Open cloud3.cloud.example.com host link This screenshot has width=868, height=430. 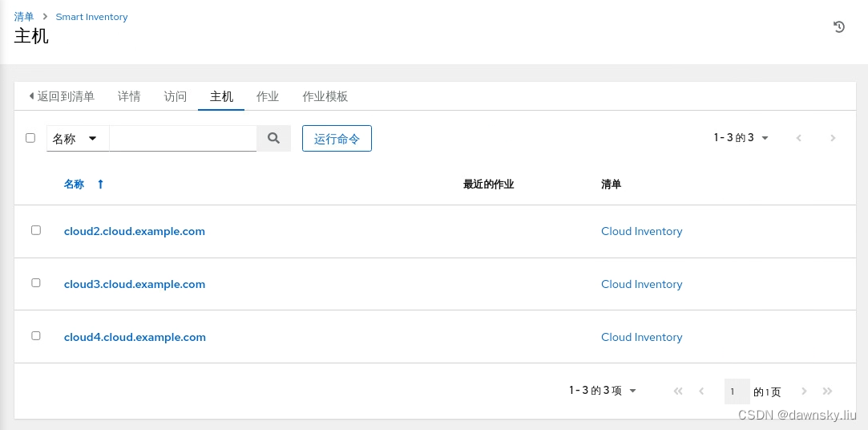[x=135, y=284]
